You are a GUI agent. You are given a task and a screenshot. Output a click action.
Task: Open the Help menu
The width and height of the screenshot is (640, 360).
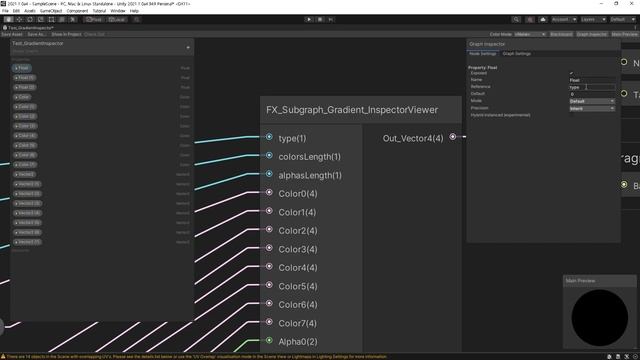coord(134,11)
